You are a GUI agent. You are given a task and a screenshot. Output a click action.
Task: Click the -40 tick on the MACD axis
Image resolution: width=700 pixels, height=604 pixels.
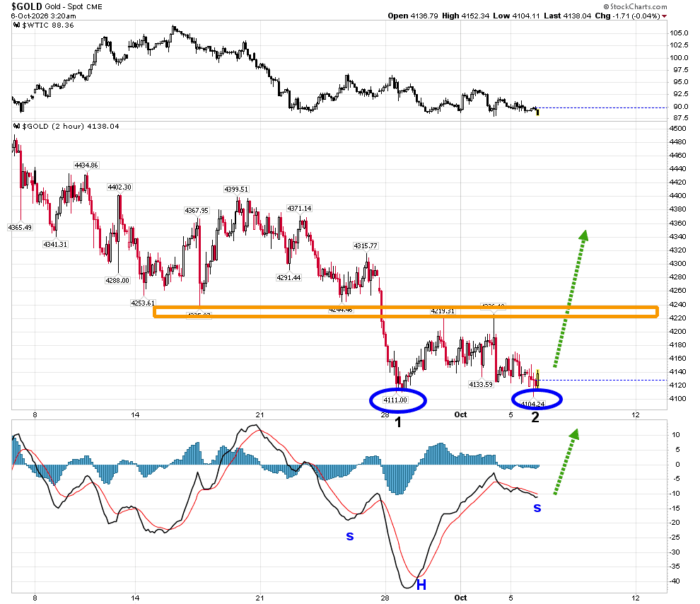click(674, 581)
